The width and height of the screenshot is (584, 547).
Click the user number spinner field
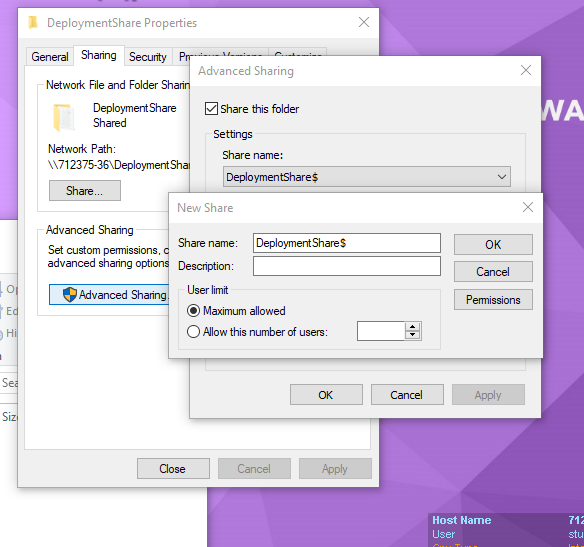[x=381, y=331]
